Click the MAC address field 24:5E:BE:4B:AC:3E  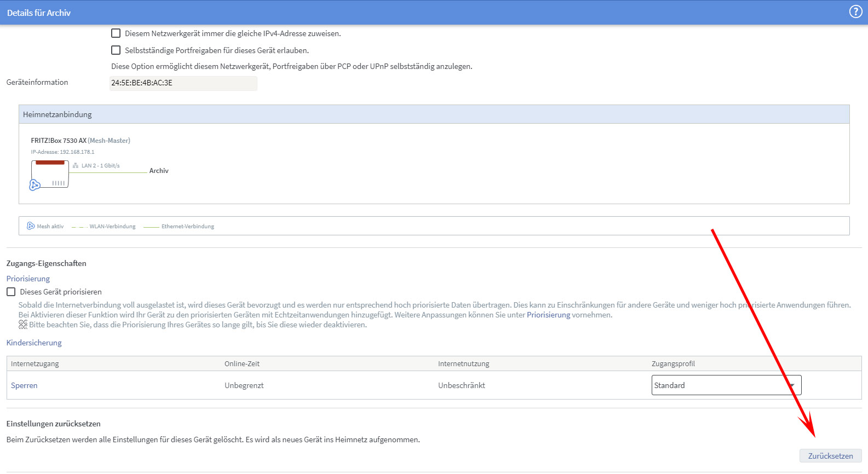coord(183,83)
